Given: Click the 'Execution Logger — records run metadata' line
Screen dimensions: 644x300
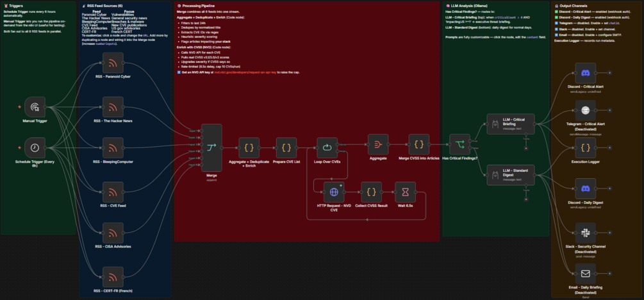Looking at the screenshot, I should tap(585, 40).
